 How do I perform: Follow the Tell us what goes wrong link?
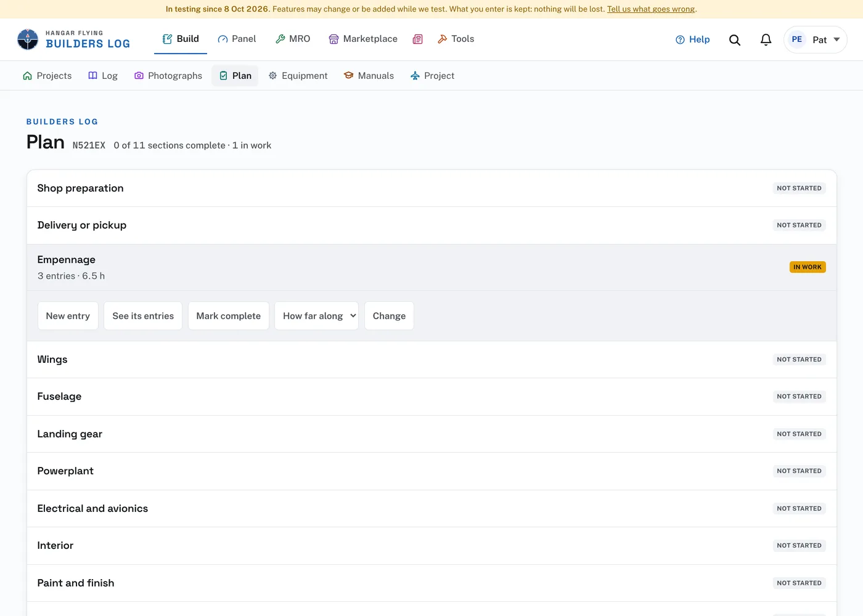651,9
